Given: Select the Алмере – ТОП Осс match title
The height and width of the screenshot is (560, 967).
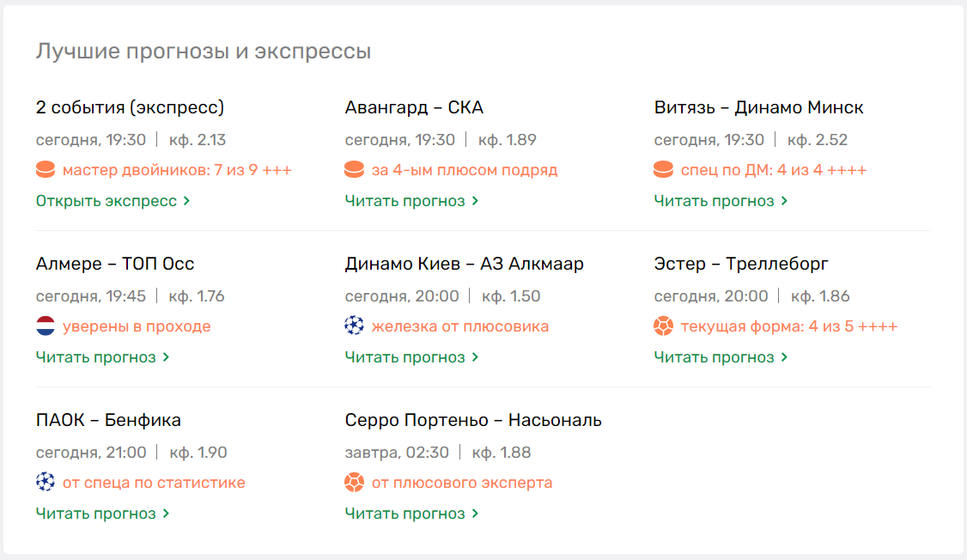Looking at the screenshot, I should [x=113, y=263].
